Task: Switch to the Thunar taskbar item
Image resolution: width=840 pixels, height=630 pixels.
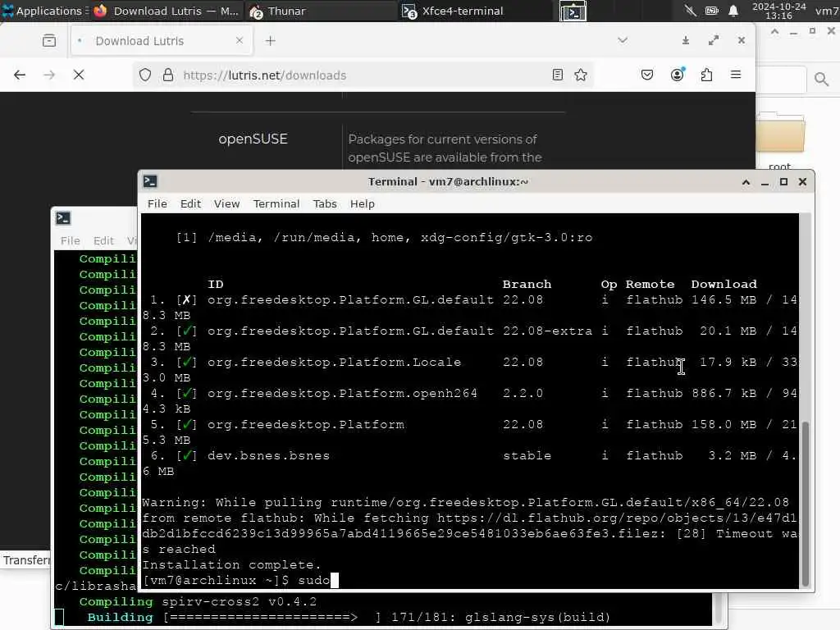Action: coord(322,11)
